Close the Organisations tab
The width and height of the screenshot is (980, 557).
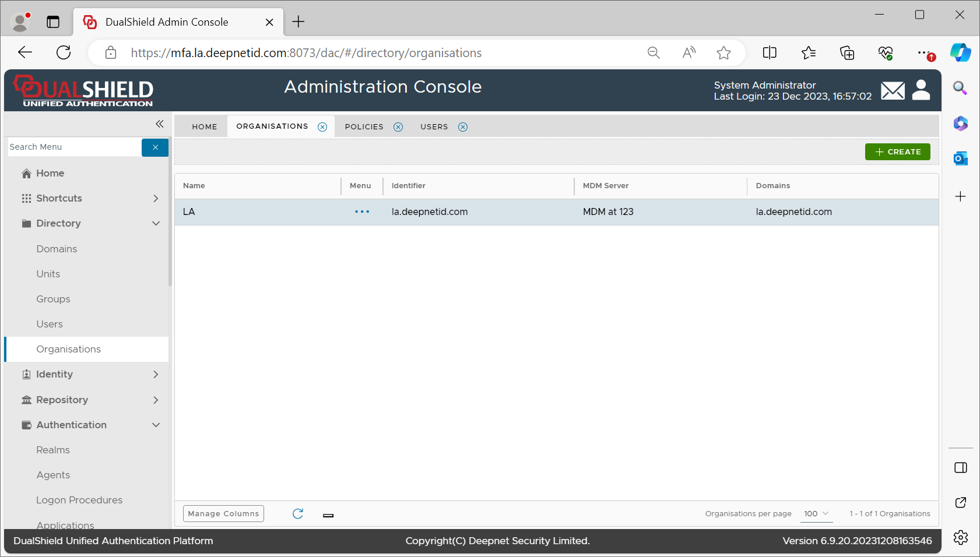(x=322, y=127)
